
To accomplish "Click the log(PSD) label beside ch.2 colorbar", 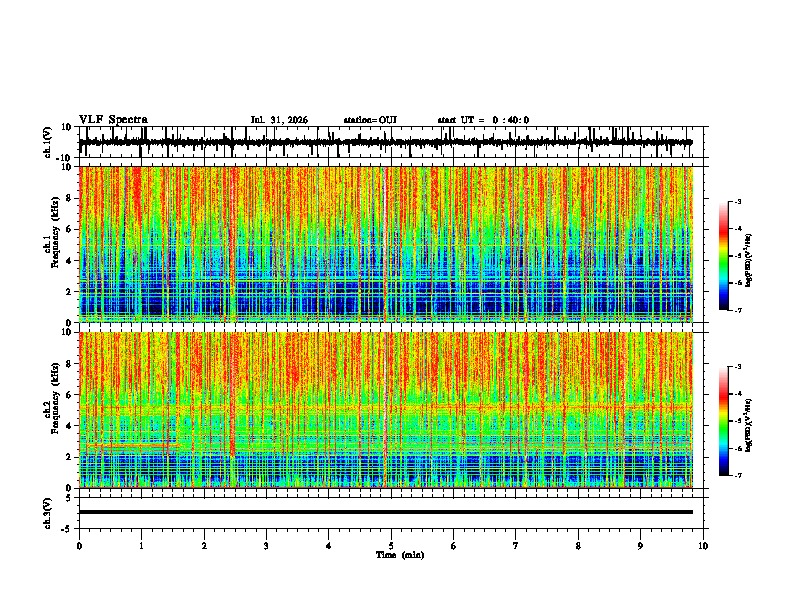I will 749,425.
